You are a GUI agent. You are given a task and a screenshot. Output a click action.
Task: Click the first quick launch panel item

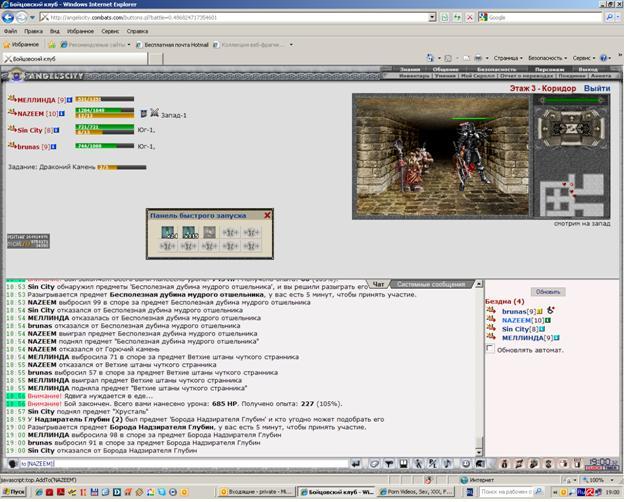point(168,232)
